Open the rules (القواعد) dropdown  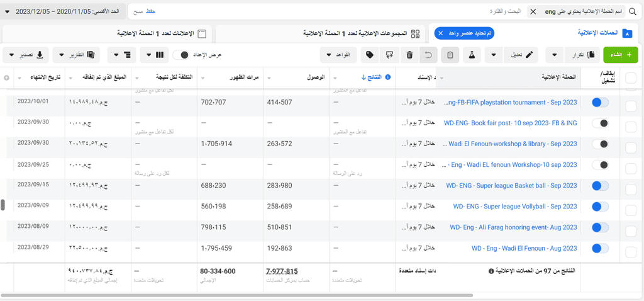coord(339,55)
